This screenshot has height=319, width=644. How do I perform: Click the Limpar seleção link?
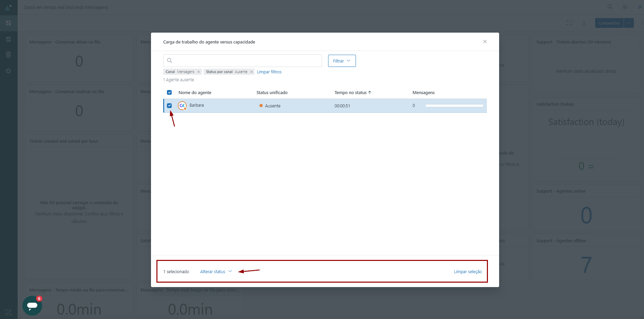[x=468, y=271]
